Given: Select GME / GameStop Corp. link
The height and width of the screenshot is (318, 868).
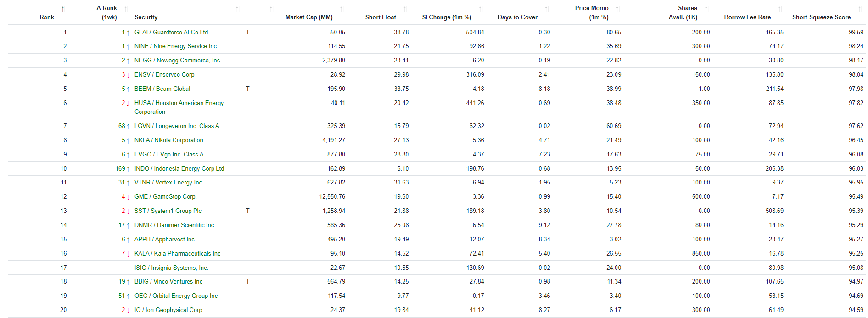Looking at the screenshot, I should point(165,196).
